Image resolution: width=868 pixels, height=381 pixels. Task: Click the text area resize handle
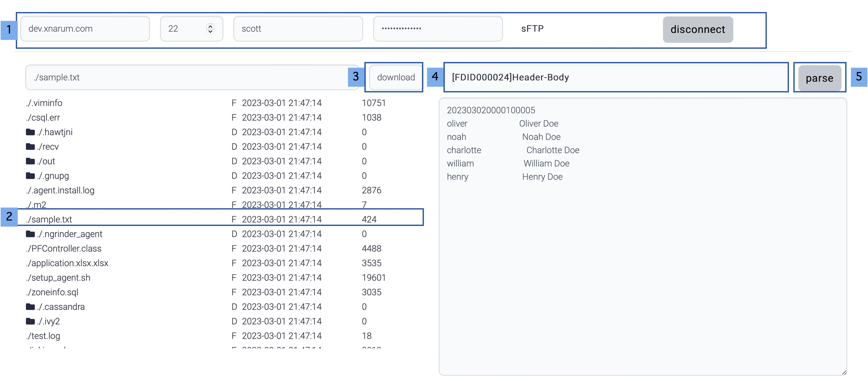tap(844, 372)
